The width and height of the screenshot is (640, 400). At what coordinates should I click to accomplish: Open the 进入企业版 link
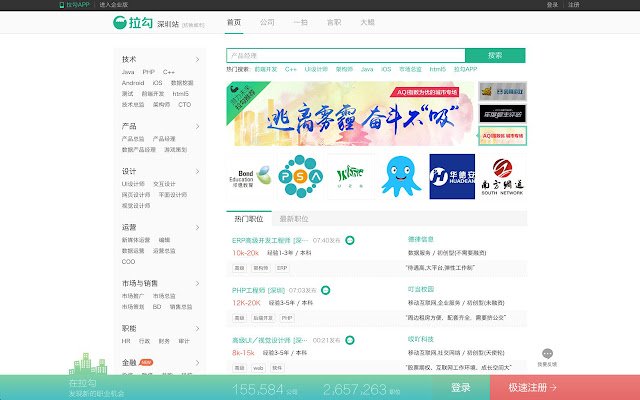(114, 4)
